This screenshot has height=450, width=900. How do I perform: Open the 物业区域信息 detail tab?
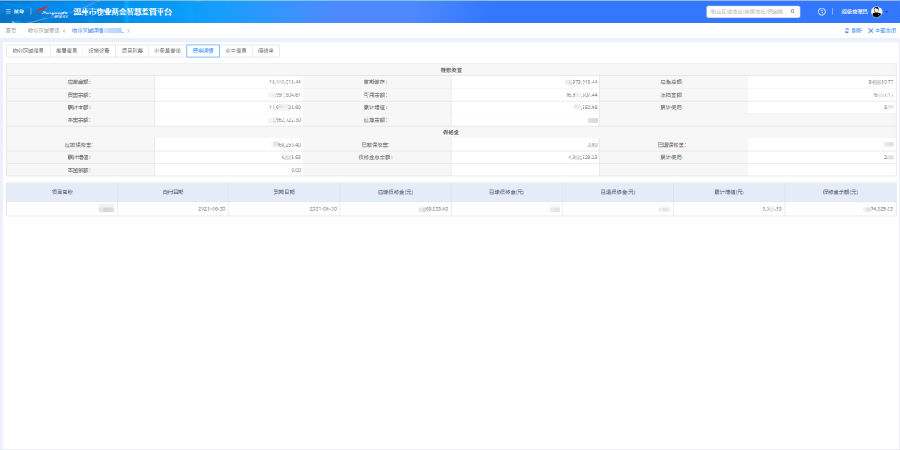click(x=28, y=50)
